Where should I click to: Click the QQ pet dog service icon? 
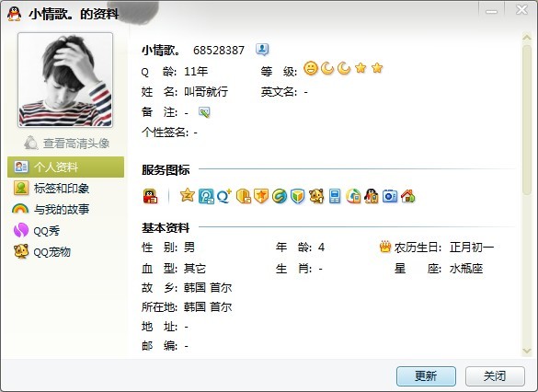pos(316,196)
